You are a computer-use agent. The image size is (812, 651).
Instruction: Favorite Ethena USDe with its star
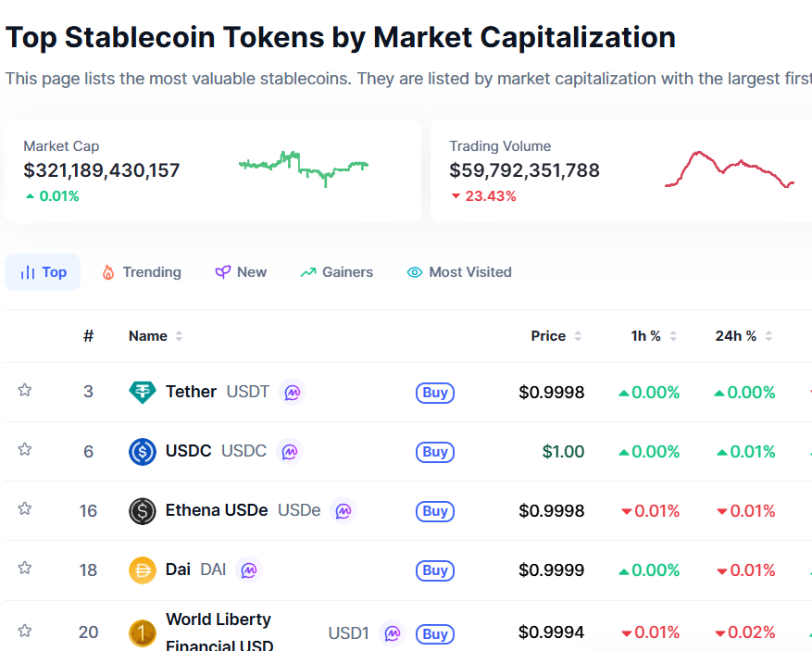click(25, 509)
